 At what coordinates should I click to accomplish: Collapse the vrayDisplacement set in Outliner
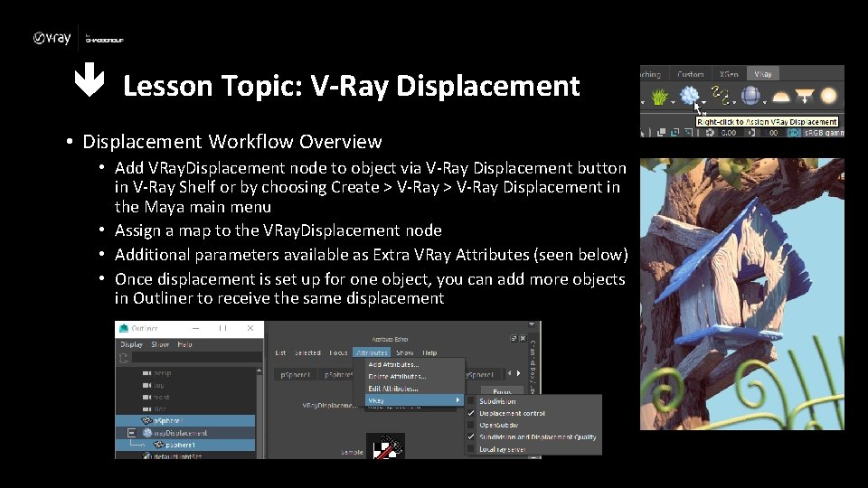click(132, 433)
